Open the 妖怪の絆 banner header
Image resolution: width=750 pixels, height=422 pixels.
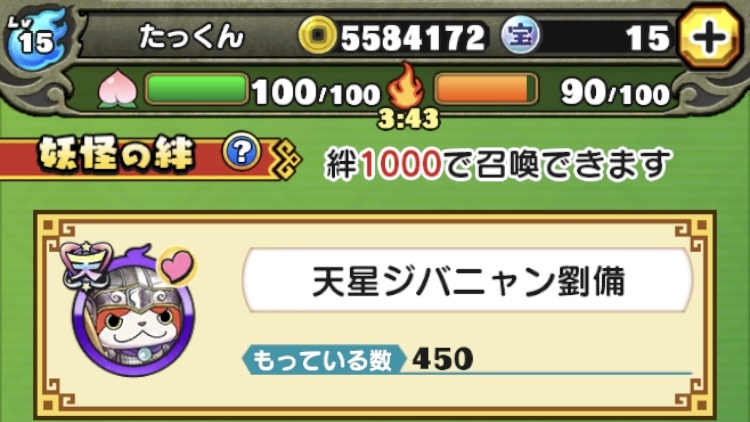point(117,155)
